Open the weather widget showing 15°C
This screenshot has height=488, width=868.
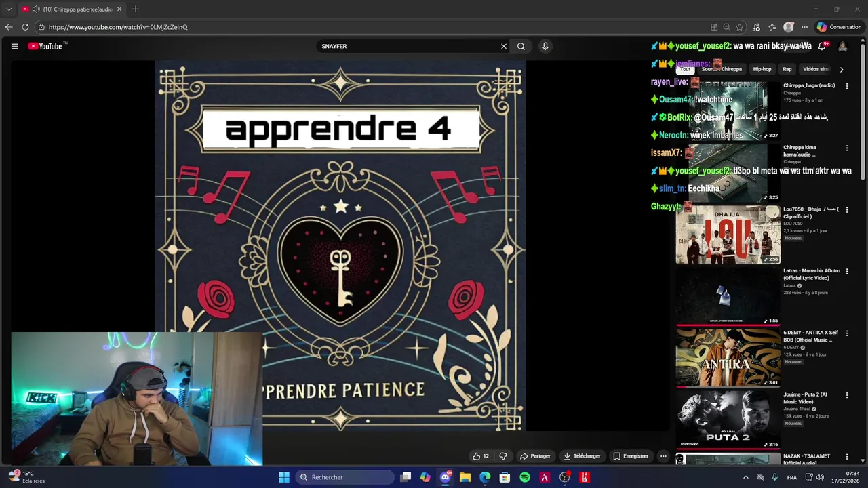pyautogui.click(x=26, y=477)
